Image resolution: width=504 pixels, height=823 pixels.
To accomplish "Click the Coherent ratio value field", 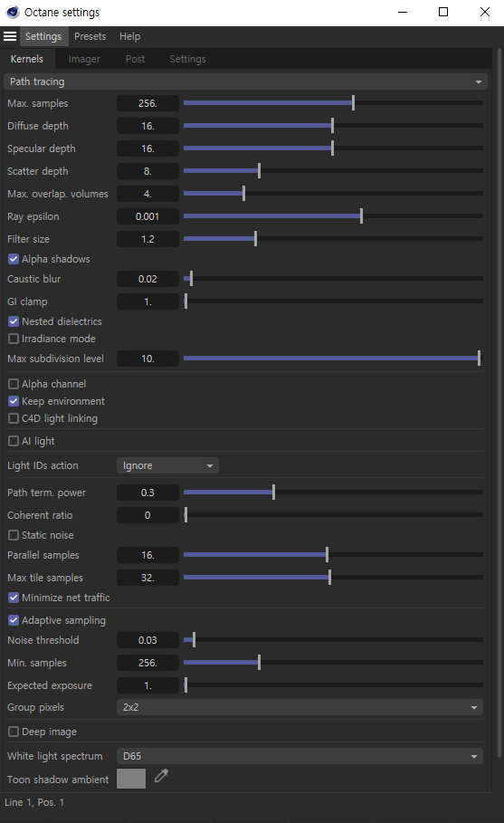I will [x=147, y=515].
